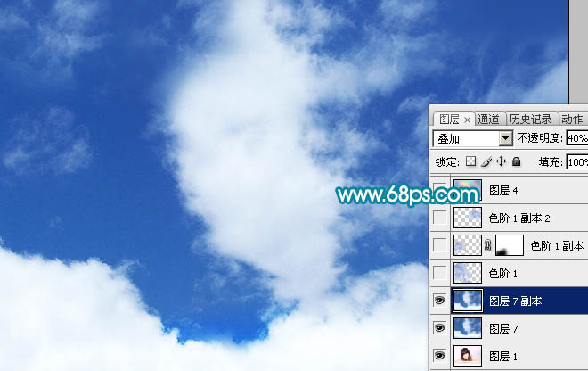Image resolution: width=588 pixels, height=371 pixels.
Task: Close the 图层 tab with its x
Action: tap(467, 120)
